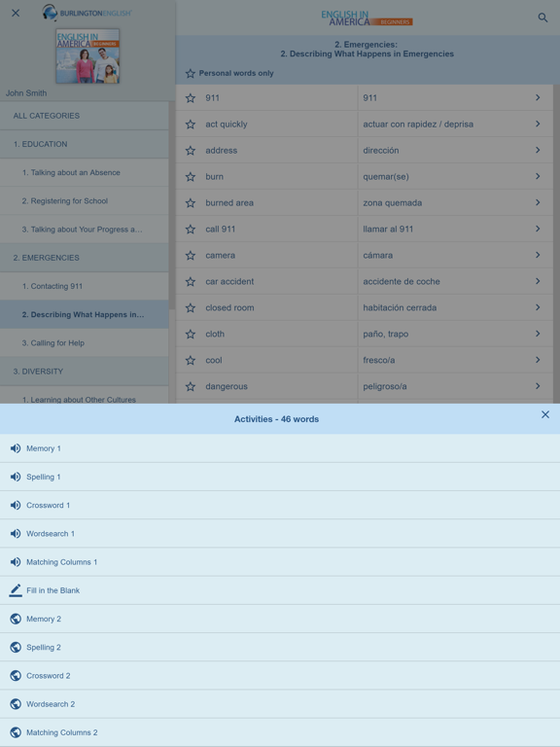Expand the quemar(se) row chevron
The width and height of the screenshot is (560, 747).
tap(538, 176)
